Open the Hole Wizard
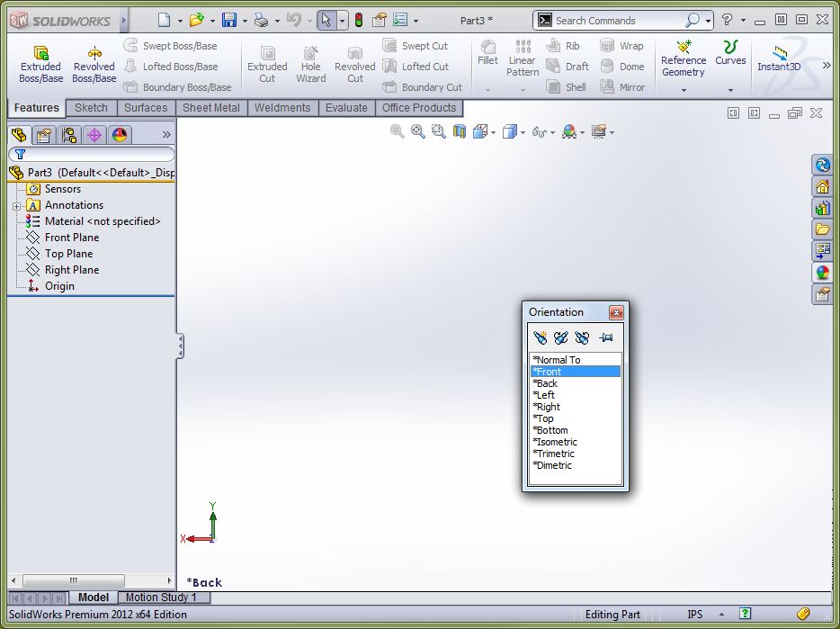This screenshot has width=840, height=629. [x=310, y=65]
